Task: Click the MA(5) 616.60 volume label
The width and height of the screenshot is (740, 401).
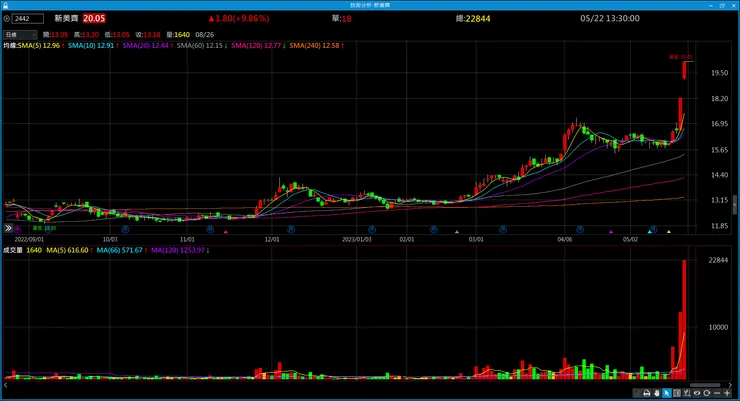Action: pyautogui.click(x=67, y=251)
